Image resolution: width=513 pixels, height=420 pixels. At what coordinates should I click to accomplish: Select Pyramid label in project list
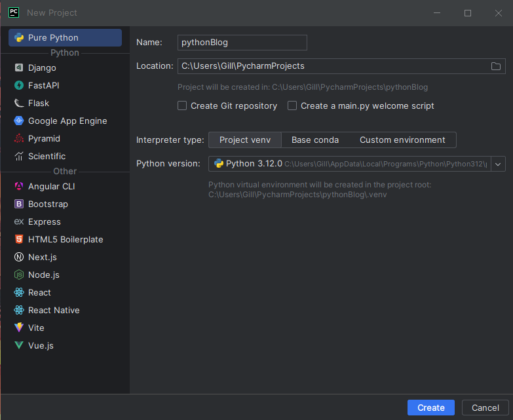(x=44, y=138)
